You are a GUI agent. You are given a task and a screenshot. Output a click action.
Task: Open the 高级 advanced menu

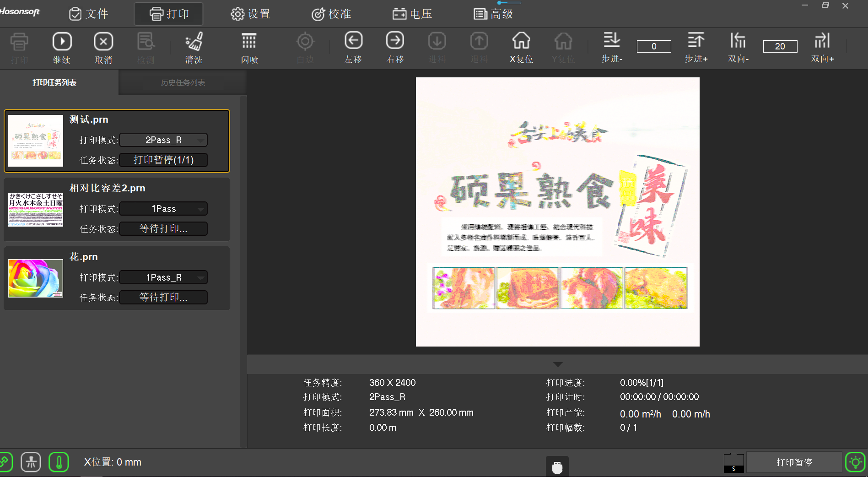click(x=493, y=14)
